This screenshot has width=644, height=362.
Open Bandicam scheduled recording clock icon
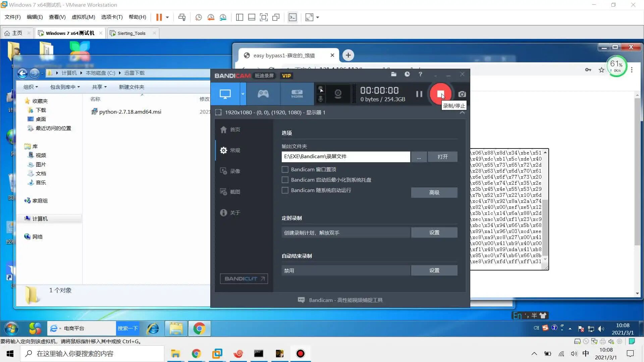[x=407, y=74]
